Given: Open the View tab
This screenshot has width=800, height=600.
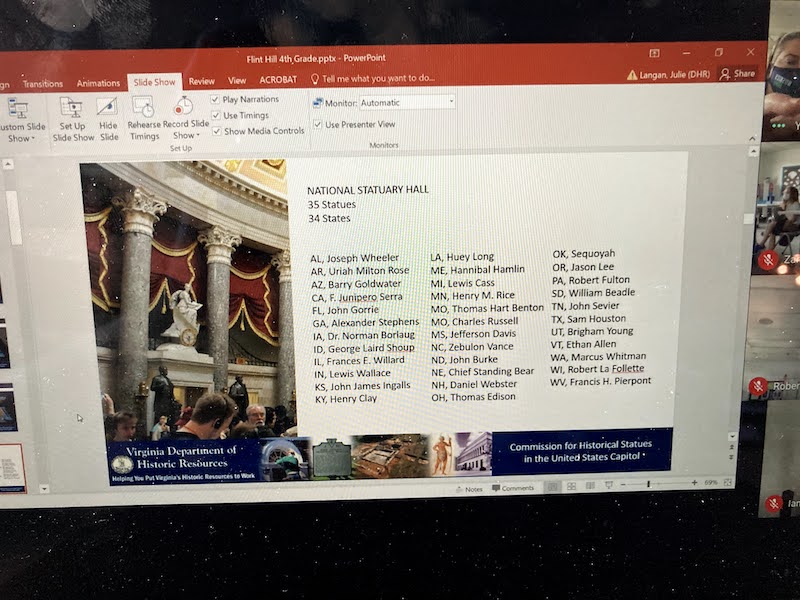Looking at the screenshot, I should pyautogui.click(x=237, y=81).
